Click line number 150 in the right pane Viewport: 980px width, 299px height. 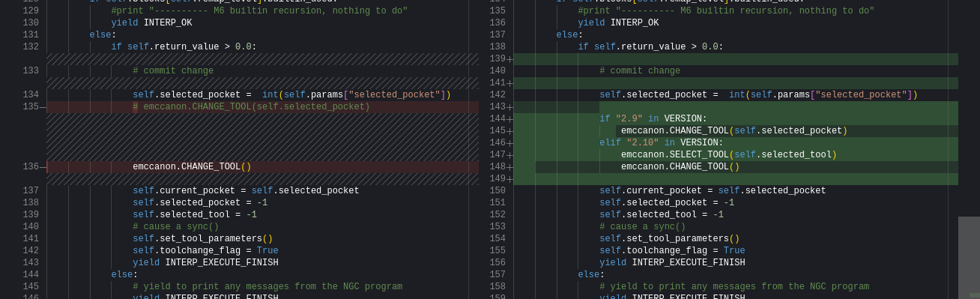click(497, 191)
